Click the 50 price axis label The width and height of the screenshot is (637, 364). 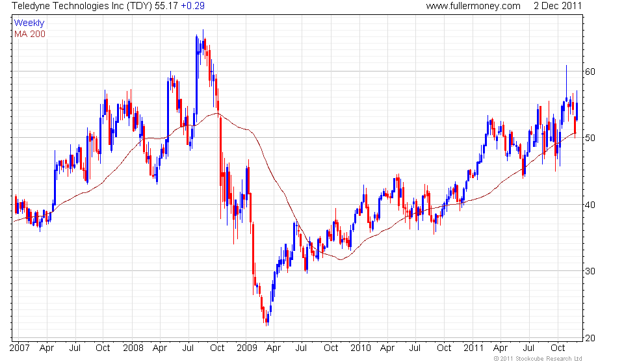pos(590,138)
